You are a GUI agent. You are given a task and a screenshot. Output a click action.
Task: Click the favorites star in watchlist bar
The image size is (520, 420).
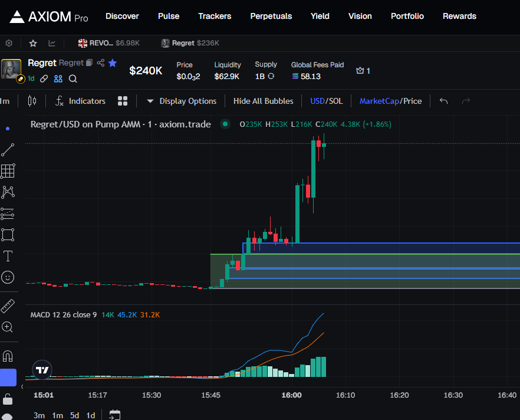[33, 43]
